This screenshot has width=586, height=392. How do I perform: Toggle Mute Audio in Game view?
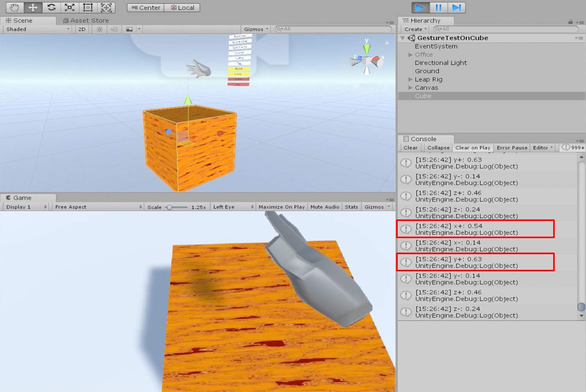point(325,207)
